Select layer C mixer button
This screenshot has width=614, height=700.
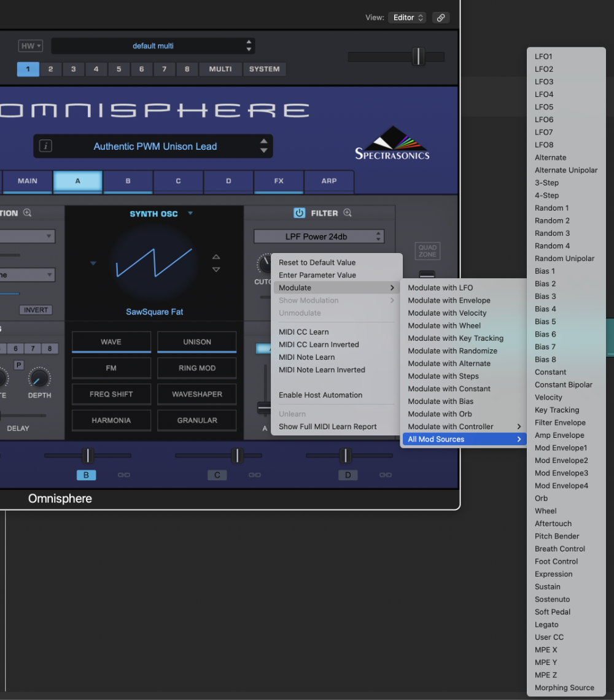click(217, 475)
